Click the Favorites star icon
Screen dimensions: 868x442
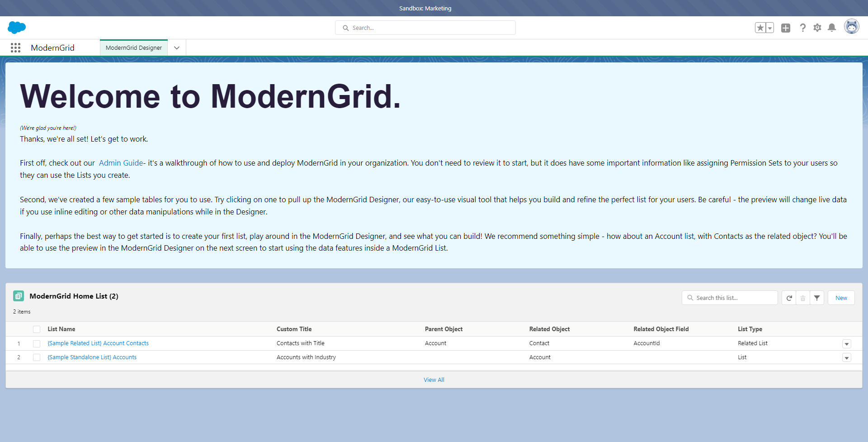pyautogui.click(x=760, y=28)
